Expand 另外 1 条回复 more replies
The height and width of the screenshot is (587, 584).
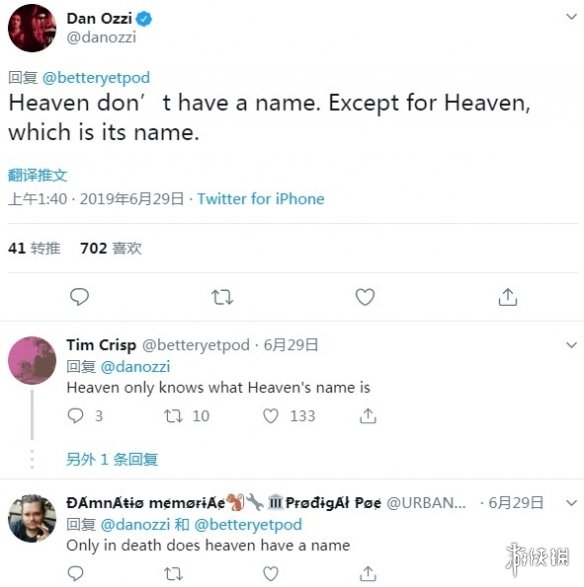112,459
